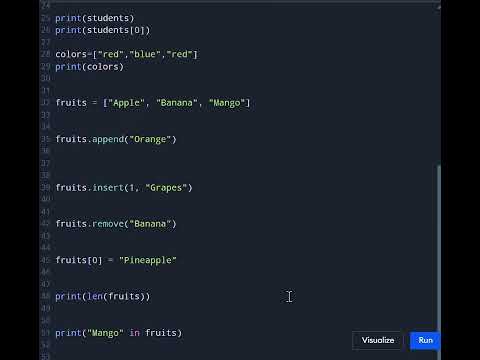
Task: Click the "blue" string in colors list
Action: coord(145,54)
